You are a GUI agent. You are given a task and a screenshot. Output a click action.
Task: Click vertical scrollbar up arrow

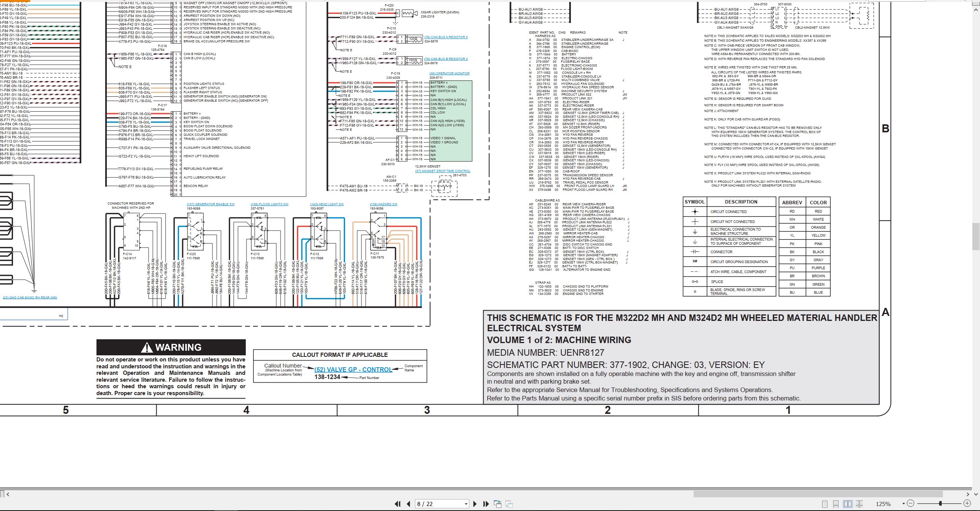pyautogui.click(x=976, y=10)
